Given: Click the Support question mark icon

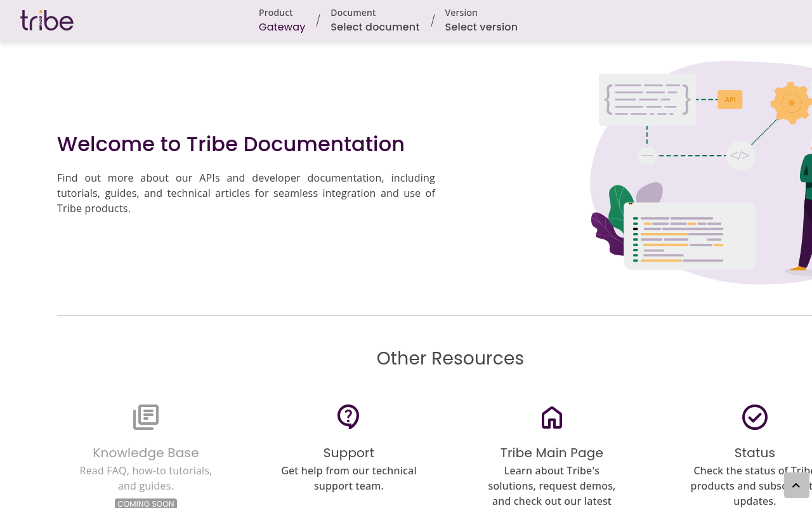Looking at the screenshot, I should pyautogui.click(x=348, y=417).
